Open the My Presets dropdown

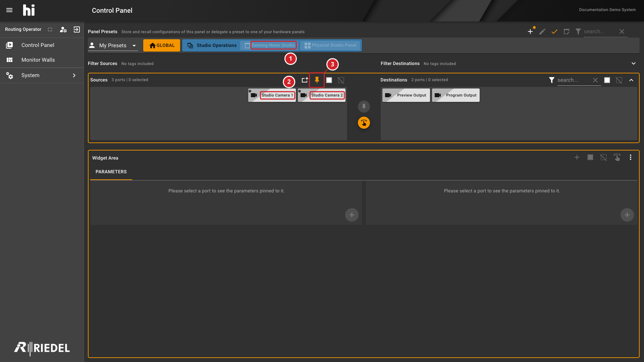pyautogui.click(x=113, y=45)
